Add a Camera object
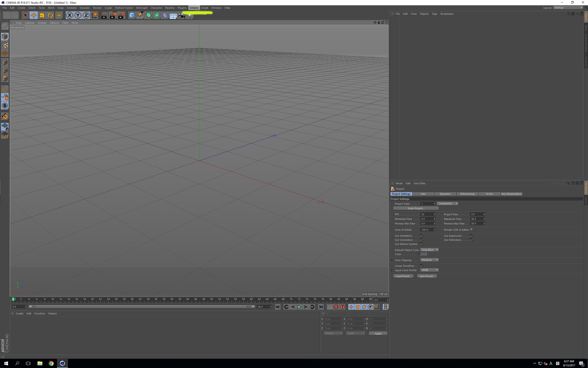Viewport: 588px width, 368px height. coord(181,15)
